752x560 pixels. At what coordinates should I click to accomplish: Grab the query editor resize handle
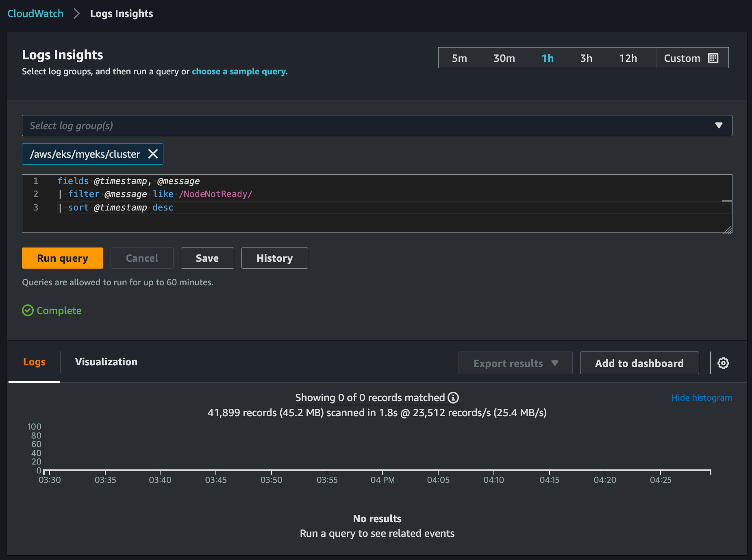pyautogui.click(x=728, y=230)
